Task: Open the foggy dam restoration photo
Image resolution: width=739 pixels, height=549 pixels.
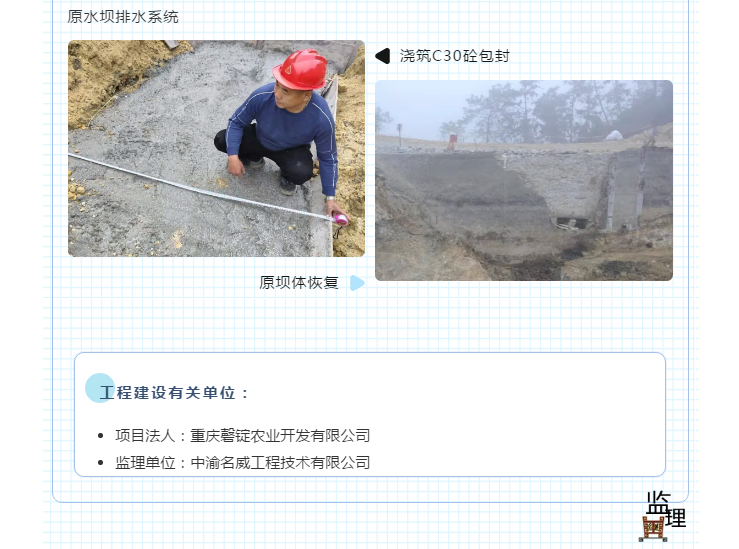Action: [x=524, y=180]
